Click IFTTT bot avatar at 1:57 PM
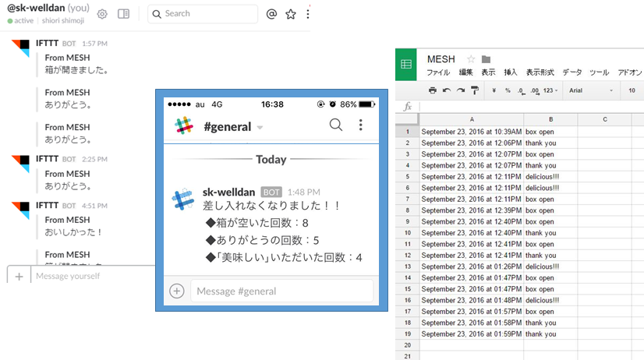Viewport: 644px width, 360px height. [20, 48]
